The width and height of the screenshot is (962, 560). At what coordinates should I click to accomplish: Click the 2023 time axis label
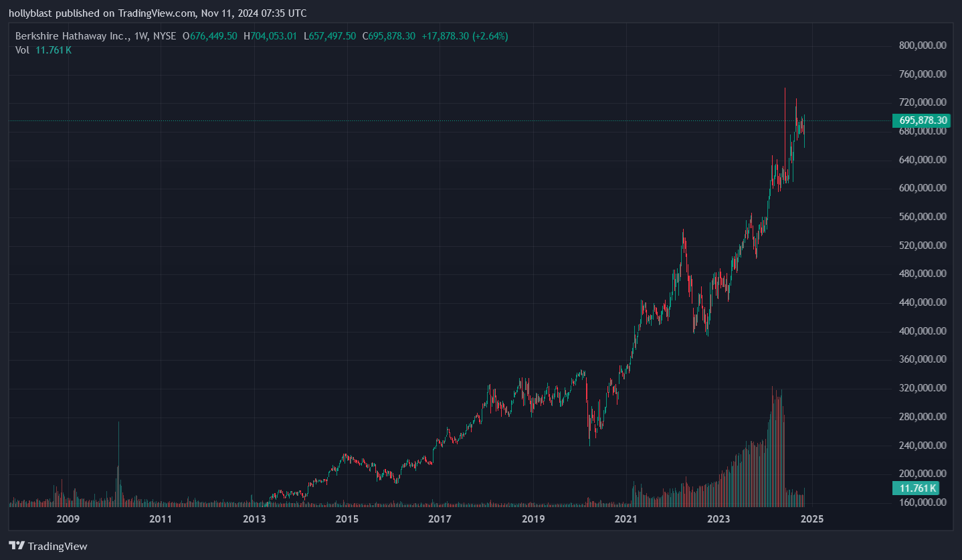(x=718, y=519)
